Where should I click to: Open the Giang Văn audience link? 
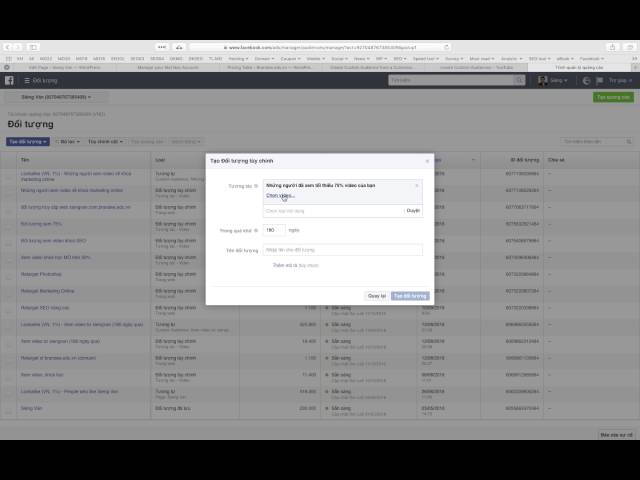31,408
